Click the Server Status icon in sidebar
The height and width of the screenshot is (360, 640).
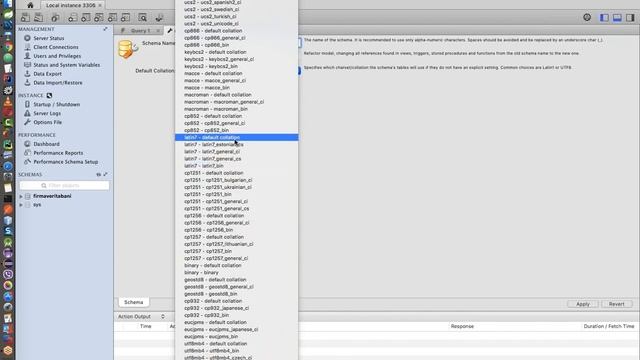coord(27,38)
